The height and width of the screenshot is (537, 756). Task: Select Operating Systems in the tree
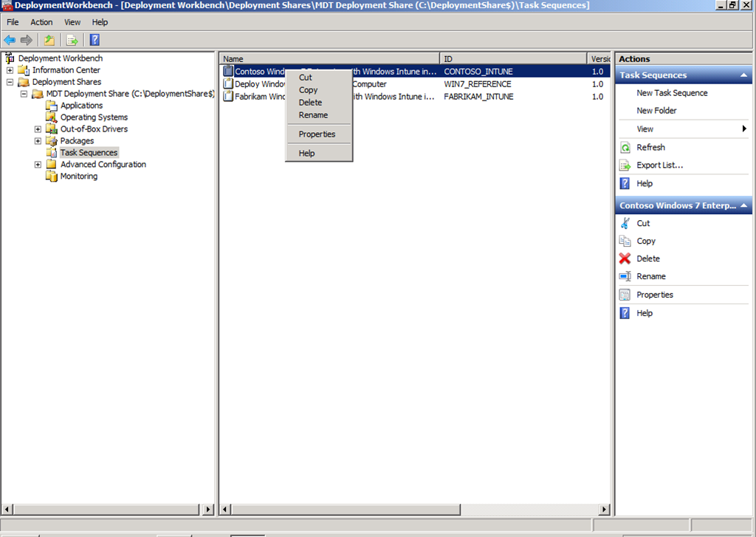[94, 117]
